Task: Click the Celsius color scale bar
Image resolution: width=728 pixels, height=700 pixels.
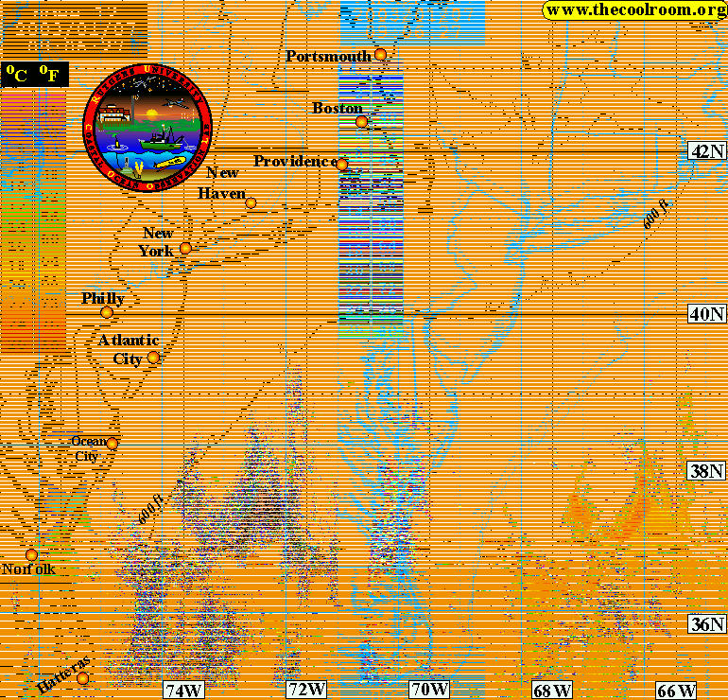Action: 17,222
